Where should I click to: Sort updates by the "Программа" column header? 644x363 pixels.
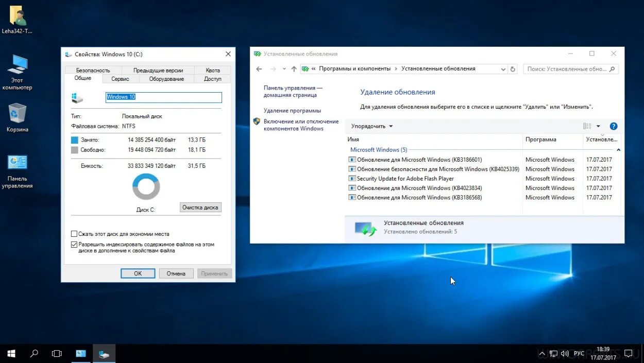(552, 140)
